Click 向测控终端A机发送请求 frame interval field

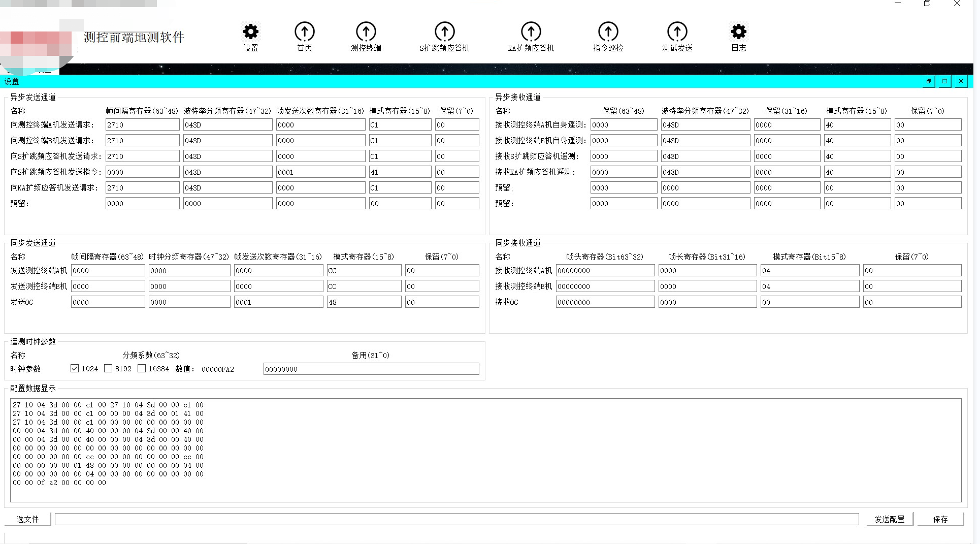point(142,125)
